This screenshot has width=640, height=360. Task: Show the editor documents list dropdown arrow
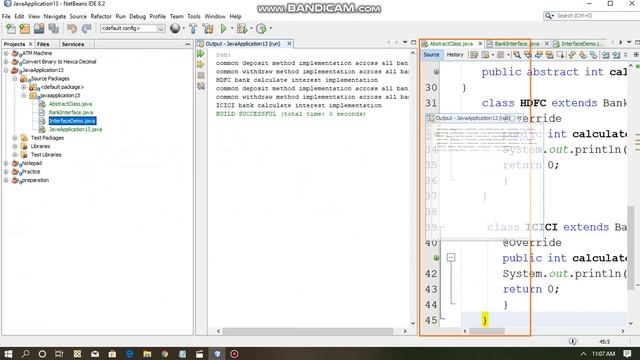pos(629,42)
